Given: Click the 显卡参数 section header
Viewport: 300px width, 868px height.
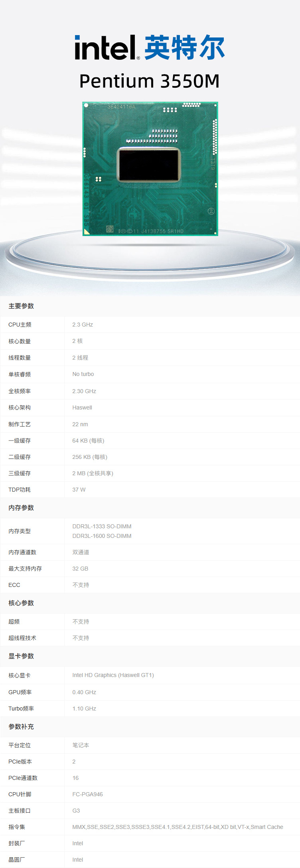Looking at the screenshot, I should pos(21,656).
